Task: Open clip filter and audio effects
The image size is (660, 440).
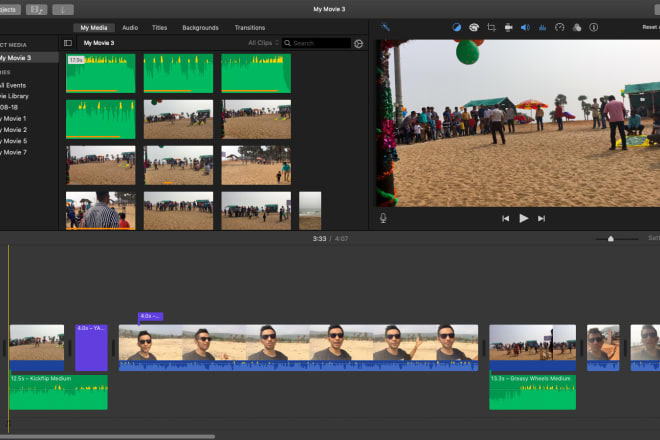Action: tap(577, 27)
